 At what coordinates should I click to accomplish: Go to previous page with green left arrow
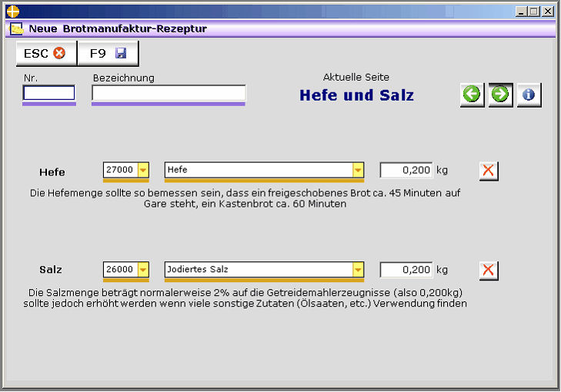(x=473, y=95)
